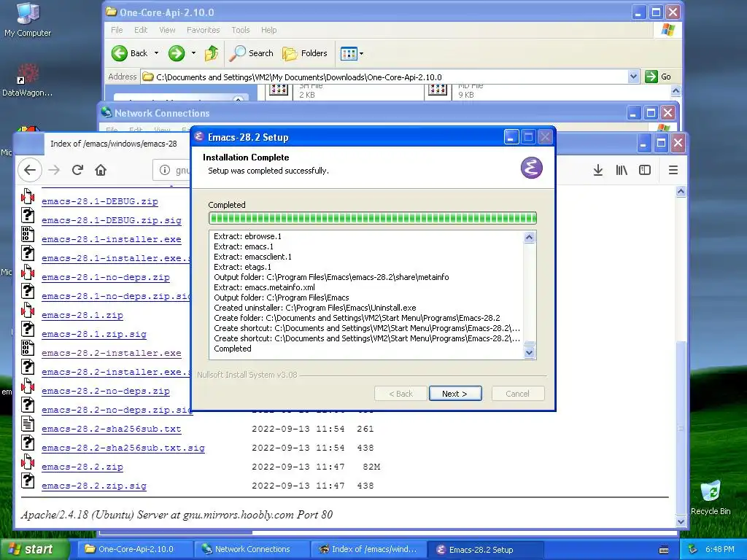Open the Windows Start menu
The width and height of the screenshot is (747, 560).
(x=35, y=549)
